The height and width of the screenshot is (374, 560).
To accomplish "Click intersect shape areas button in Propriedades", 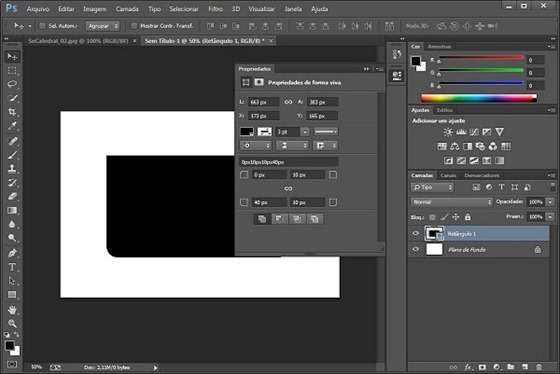I will tap(297, 219).
